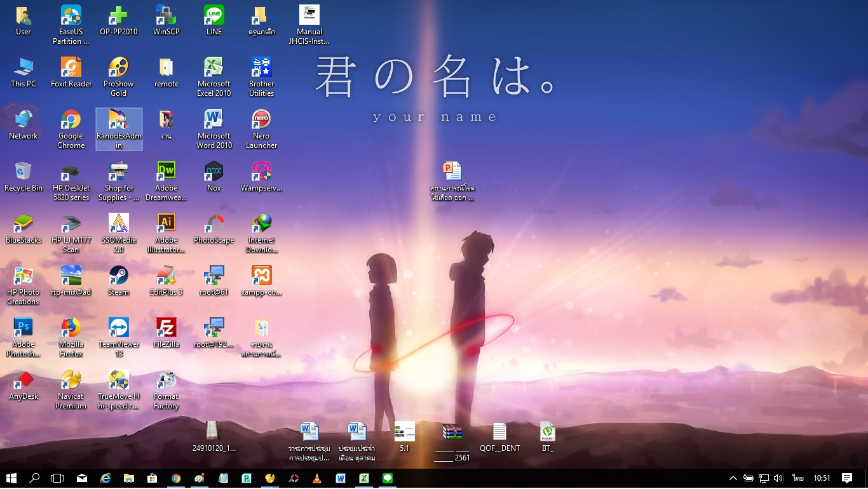This screenshot has width=868, height=489.
Task: Select the Adobe Photoshop desktop shortcut
Action: tap(24, 337)
